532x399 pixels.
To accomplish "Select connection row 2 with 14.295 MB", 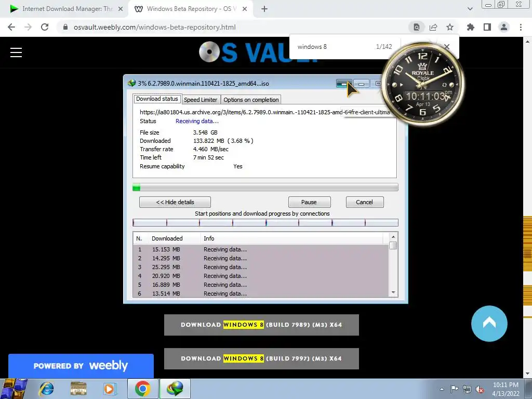I will tap(261, 258).
